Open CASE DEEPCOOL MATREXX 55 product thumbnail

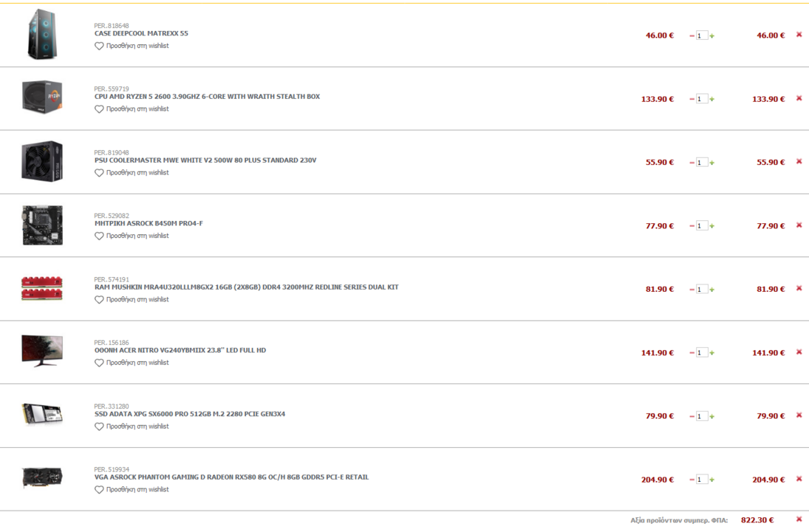(x=42, y=35)
